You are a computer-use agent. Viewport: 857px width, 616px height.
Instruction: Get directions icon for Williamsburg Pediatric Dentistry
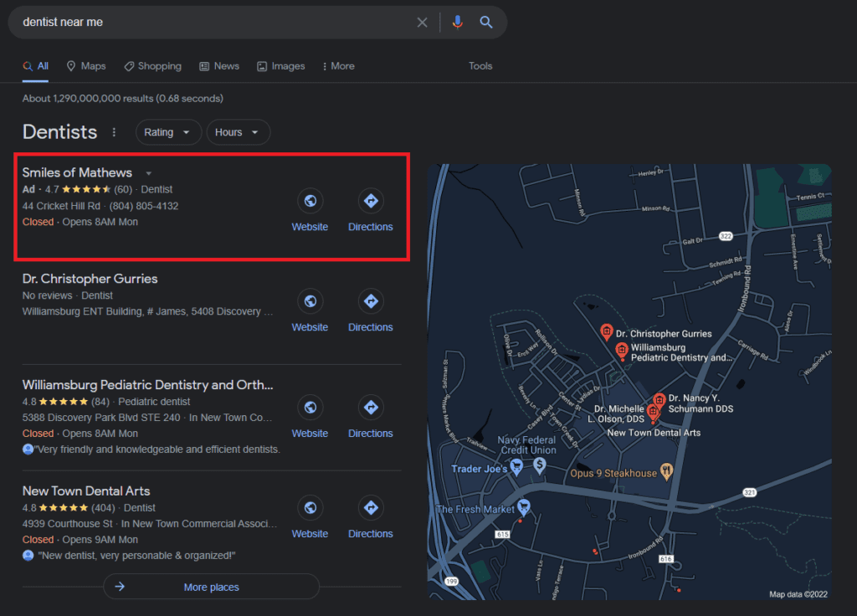(371, 408)
